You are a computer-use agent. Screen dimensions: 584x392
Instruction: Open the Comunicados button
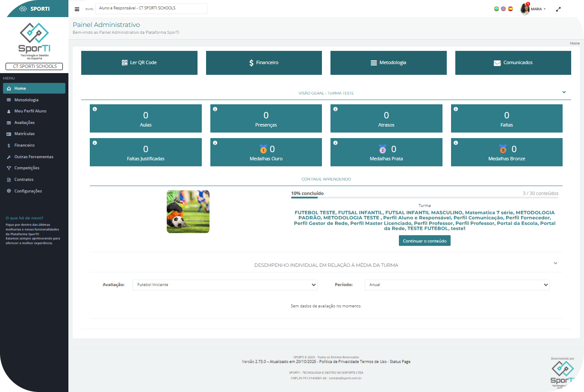tap(513, 63)
